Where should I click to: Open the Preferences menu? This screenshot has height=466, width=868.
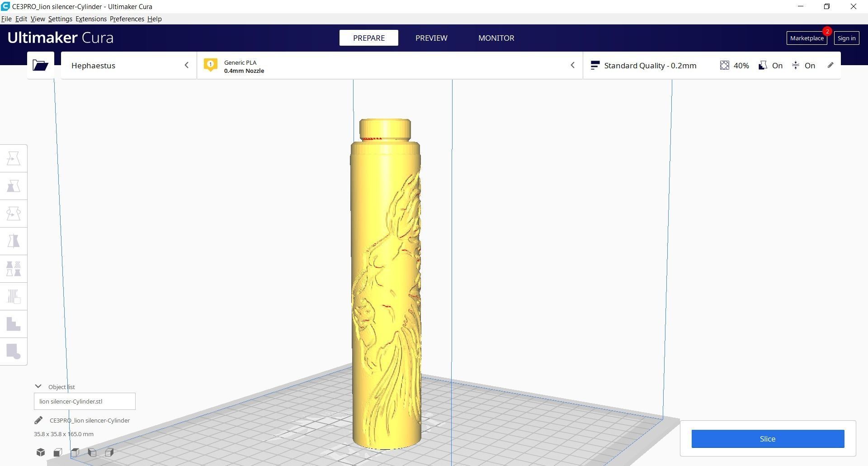pos(127,19)
